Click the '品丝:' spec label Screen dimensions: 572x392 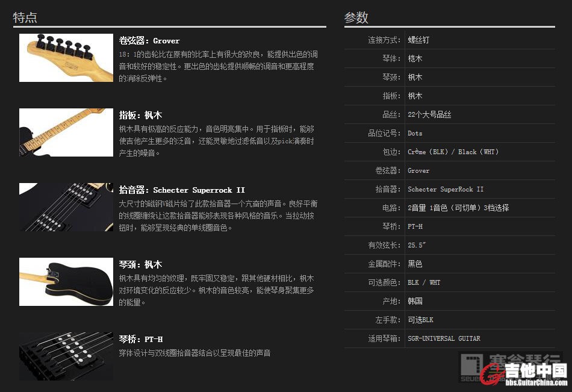pyautogui.click(x=391, y=114)
